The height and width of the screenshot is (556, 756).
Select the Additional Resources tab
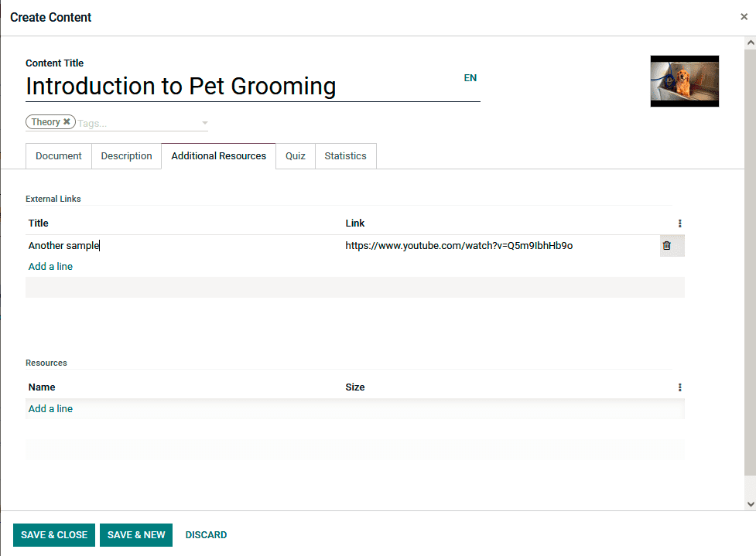219,156
